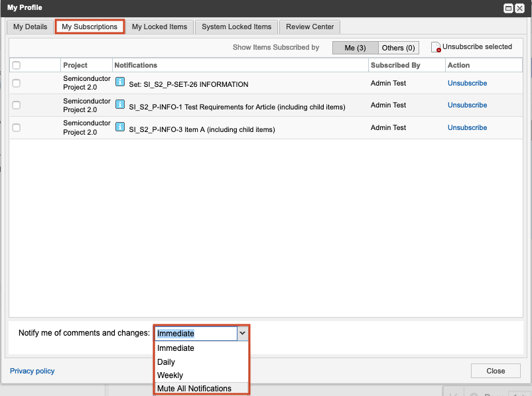This screenshot has width=532, height=396.
Task: Select text 'Set: SI_S2_P-SET-26 INFORMATION'
Action: (188, 84)
